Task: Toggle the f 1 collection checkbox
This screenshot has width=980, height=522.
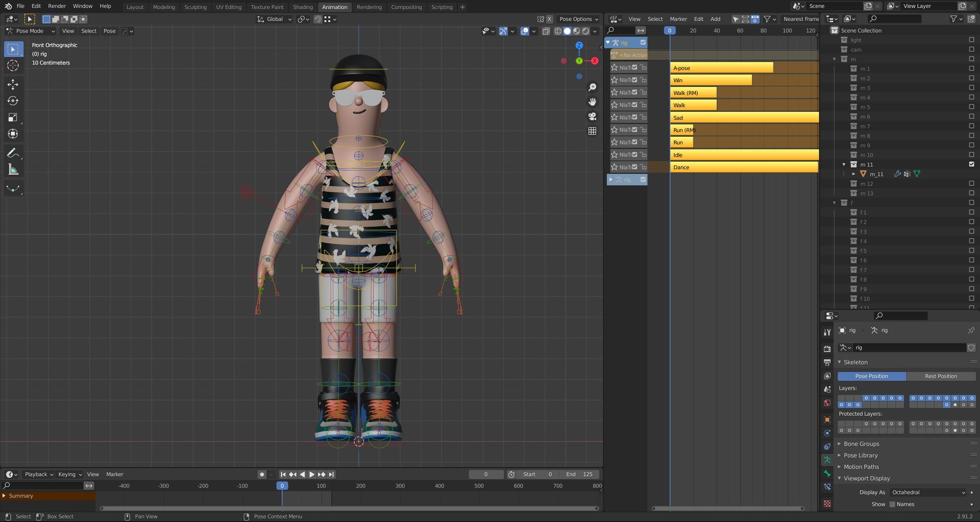Action: [971, 212]
